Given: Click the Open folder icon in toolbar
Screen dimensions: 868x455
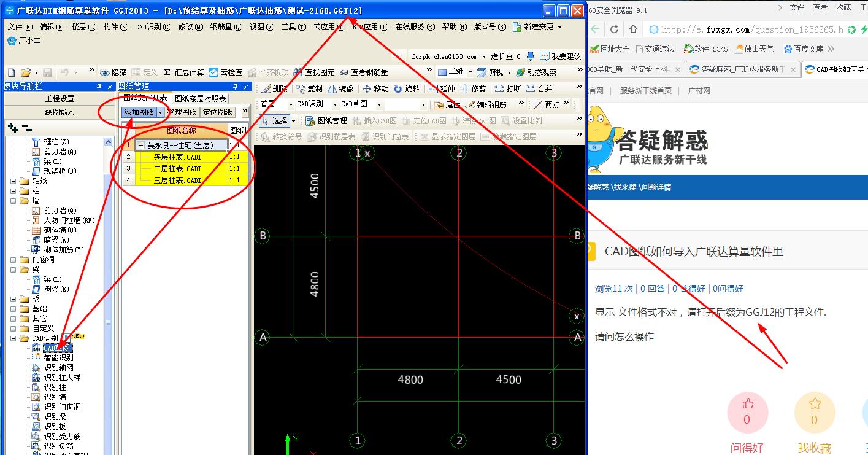Looking at the screenshot, I should click(25, 72).
